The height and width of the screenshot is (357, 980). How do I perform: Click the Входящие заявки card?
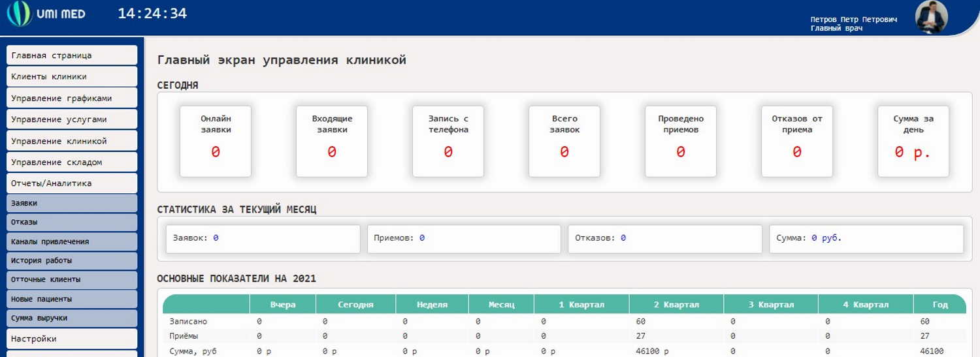point(332,141)
